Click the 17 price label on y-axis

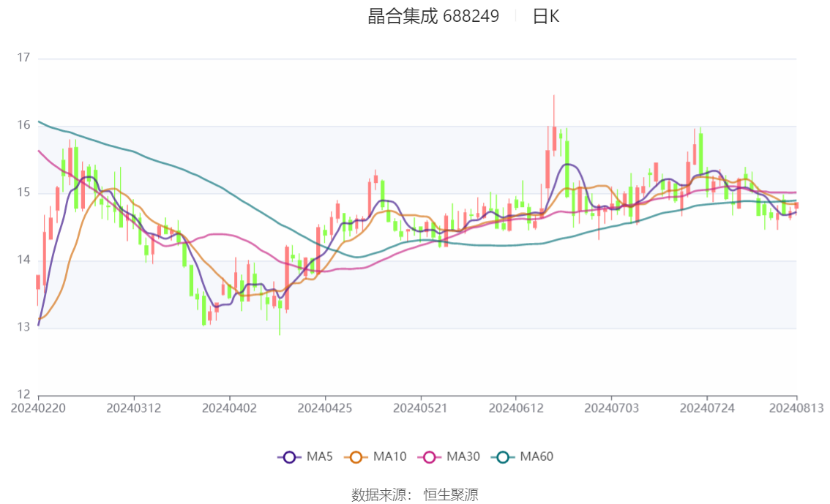[23, 58]
